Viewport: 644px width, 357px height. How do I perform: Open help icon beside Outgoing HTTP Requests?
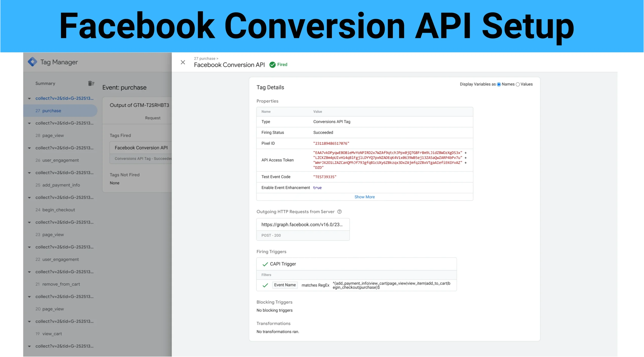tap(339, 212)
